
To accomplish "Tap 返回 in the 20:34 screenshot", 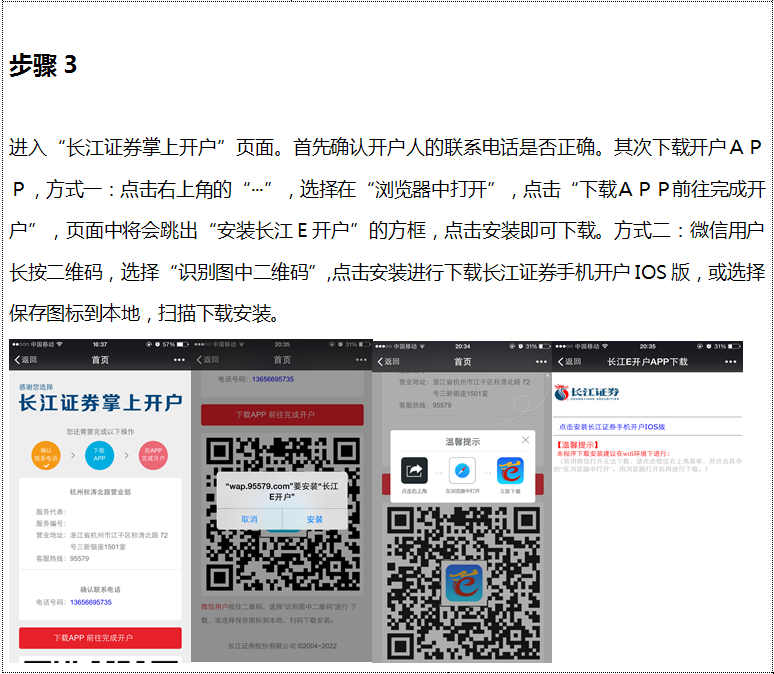I will pyautogui.click(x=388, y=361).
